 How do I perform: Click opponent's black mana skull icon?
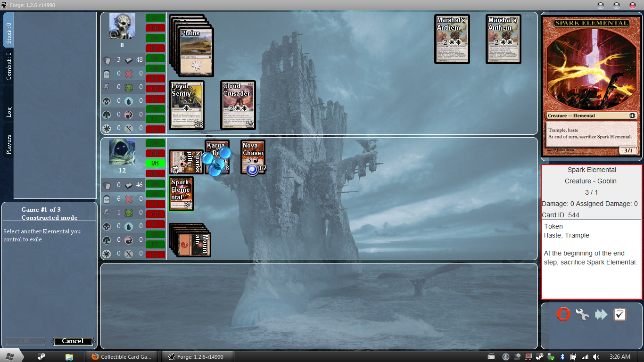click(x=107, y=101)
